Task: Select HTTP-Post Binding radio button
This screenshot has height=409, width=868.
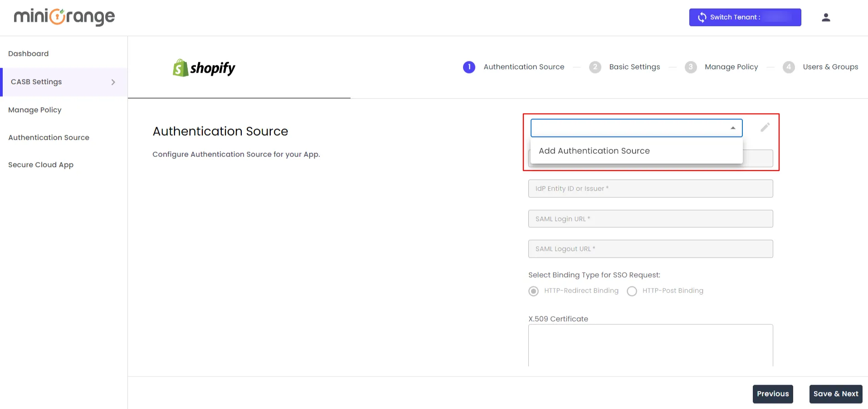Action: 632,291
